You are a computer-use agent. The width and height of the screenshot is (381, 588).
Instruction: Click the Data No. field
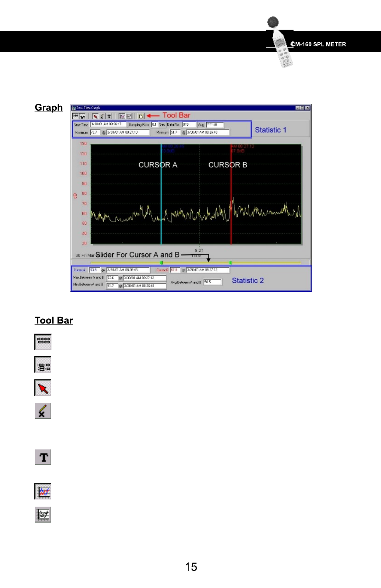click(189, 124)
